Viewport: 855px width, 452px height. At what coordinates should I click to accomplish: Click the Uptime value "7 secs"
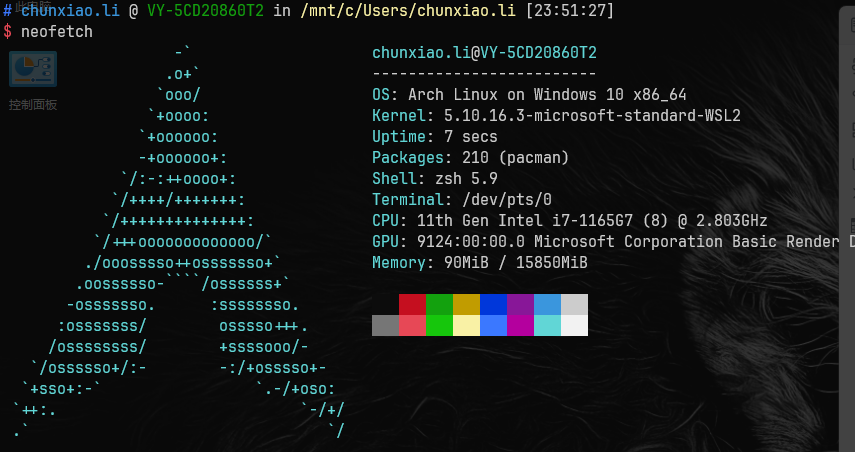click(x=471, y=136)
